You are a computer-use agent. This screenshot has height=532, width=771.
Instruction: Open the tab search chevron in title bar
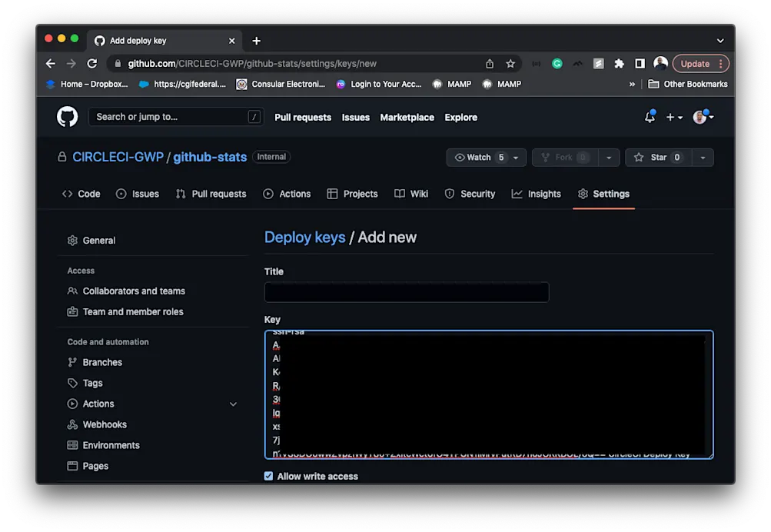pyautogui.click(x=719, y=41)
